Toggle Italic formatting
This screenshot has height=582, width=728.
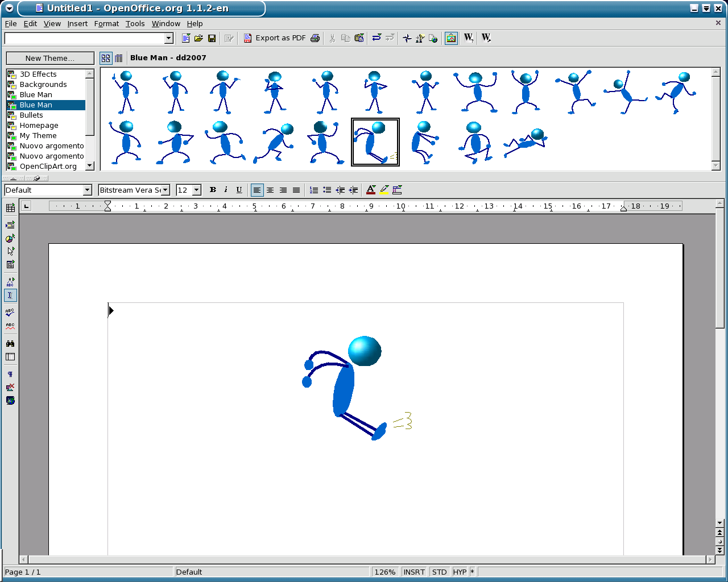point(226,190)
